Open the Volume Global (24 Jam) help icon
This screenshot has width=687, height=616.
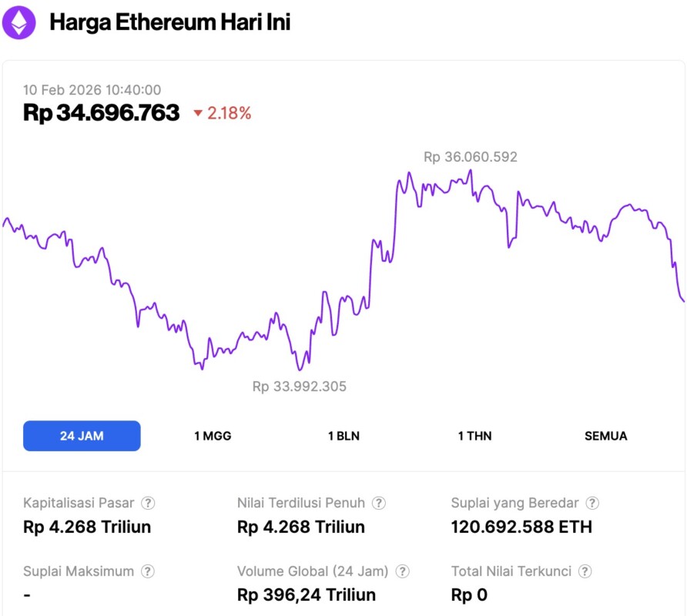click(x=403, y=571)
